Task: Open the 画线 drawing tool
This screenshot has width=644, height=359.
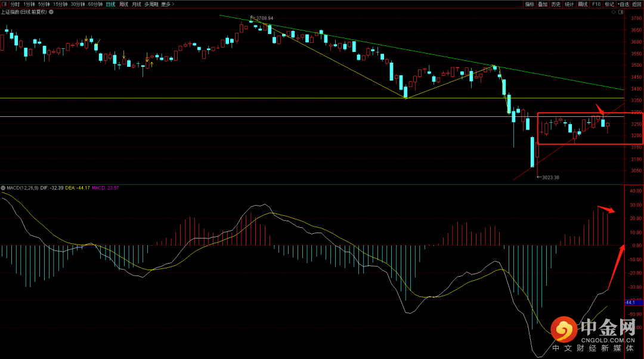Action: tap(583, 4)
